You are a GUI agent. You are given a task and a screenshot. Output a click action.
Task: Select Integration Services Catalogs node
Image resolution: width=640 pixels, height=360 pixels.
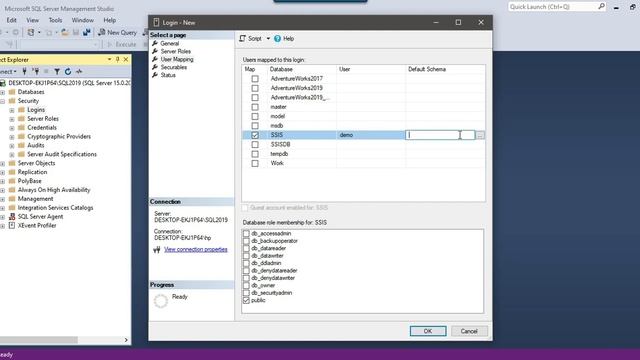(x=55, y=208)
